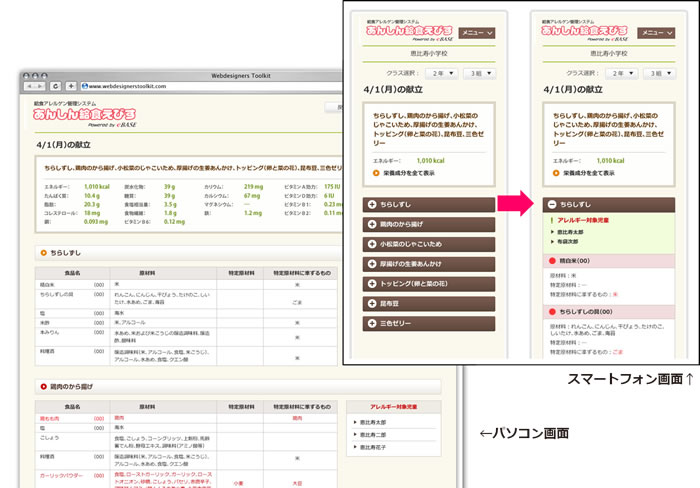Select 布袋次郎 in the phone allergy children list

[x=567, y=242]
